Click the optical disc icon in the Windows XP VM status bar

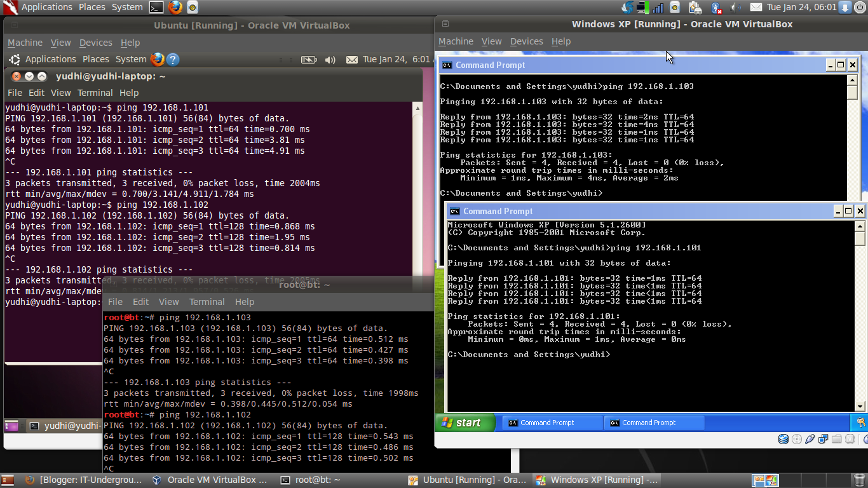point(796,439)
